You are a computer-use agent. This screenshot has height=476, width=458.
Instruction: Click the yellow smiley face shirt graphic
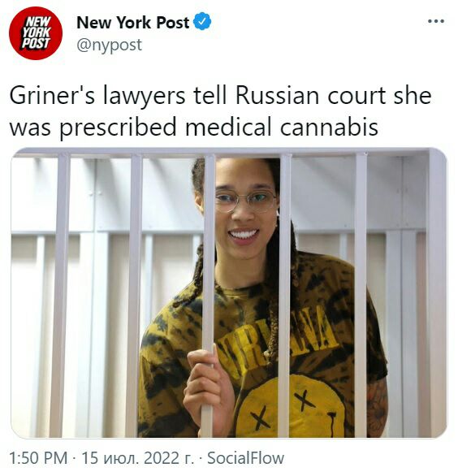291,408
